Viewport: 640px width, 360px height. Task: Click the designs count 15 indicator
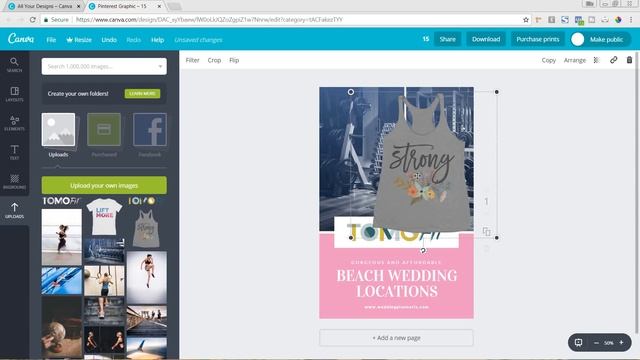click(x=426, y=39)
